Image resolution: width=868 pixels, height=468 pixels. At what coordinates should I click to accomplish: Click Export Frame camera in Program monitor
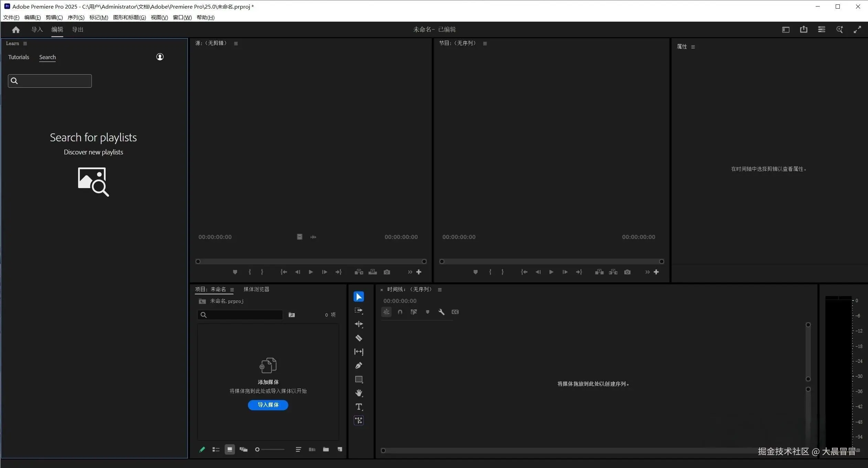(x=627, y=272)
